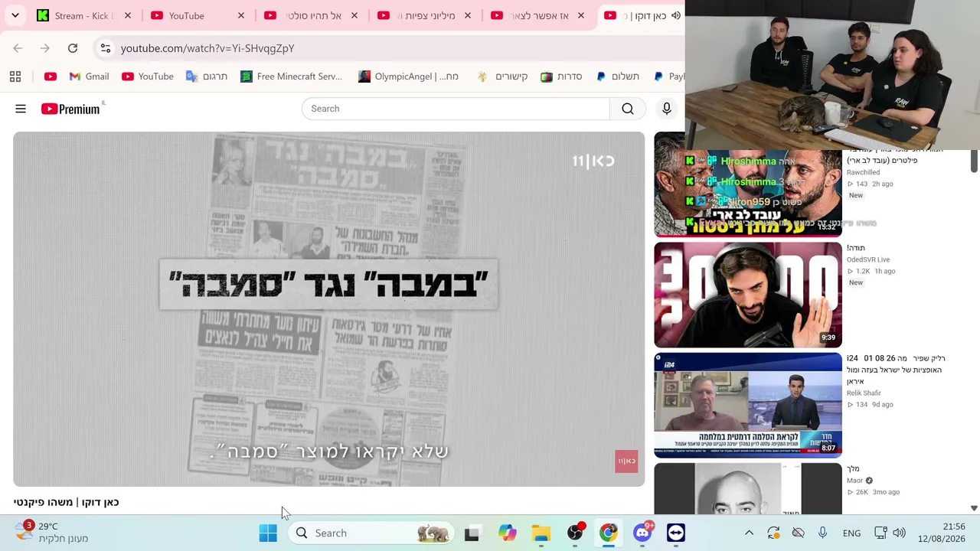
Task: Open the unlabeled YouTube icon bookmark
Action: (x=51, y=77)
